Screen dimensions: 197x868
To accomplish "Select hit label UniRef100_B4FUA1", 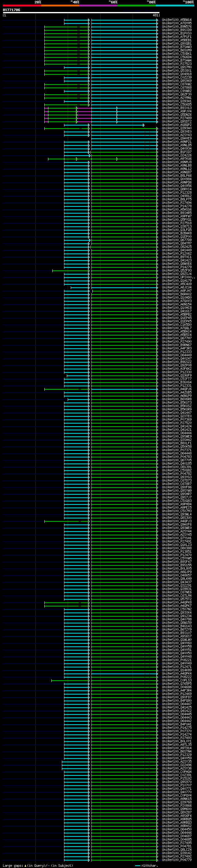I will click(177, 724).
